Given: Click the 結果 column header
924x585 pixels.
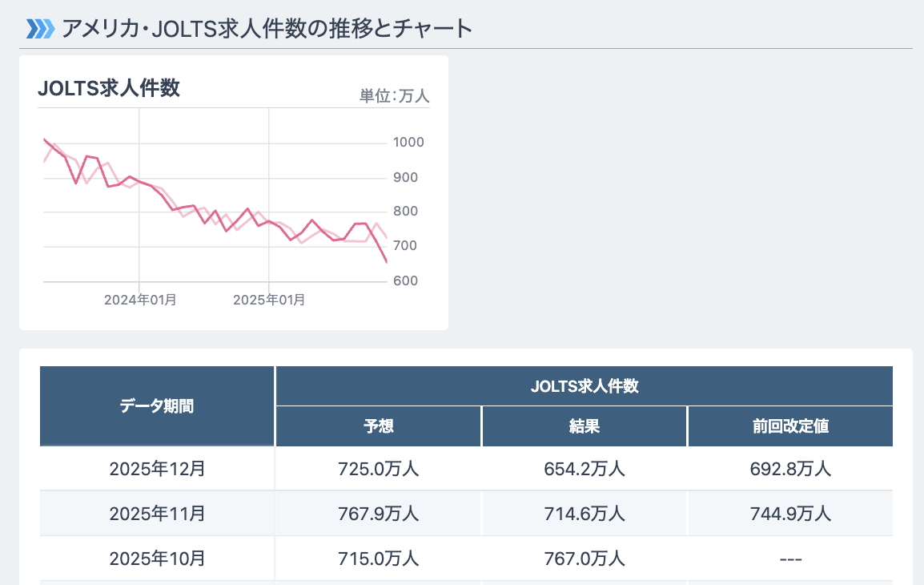Looking at the screenshot, I should (x=585, y=426).
